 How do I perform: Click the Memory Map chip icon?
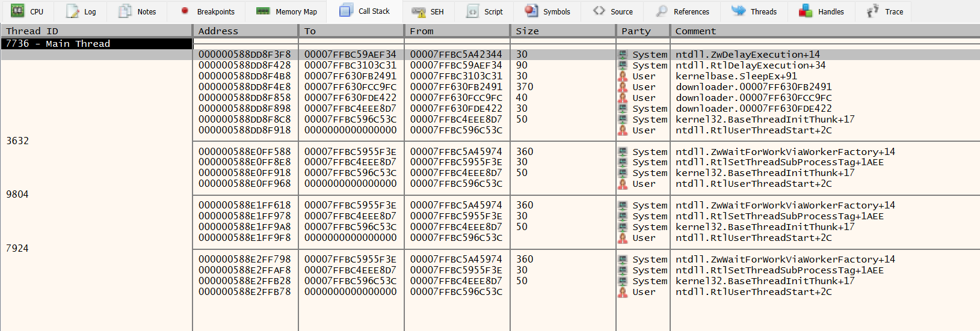pyautogui.click(x=263, y=11)
